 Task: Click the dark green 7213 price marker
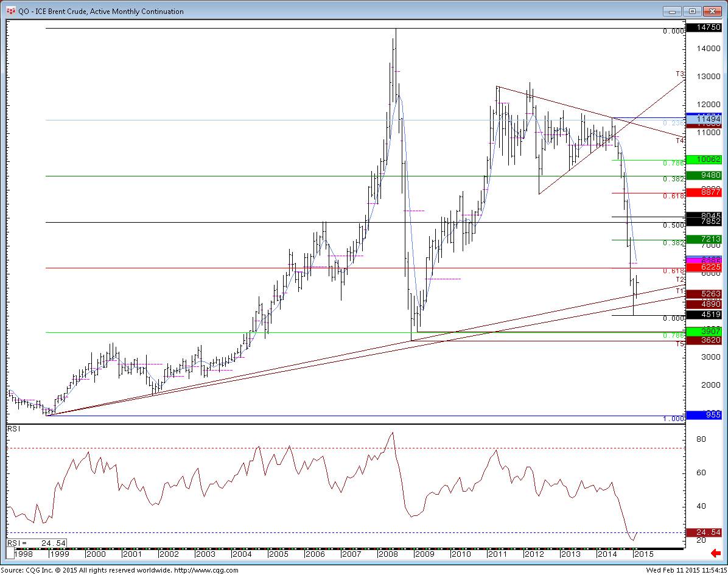point(704,240)
